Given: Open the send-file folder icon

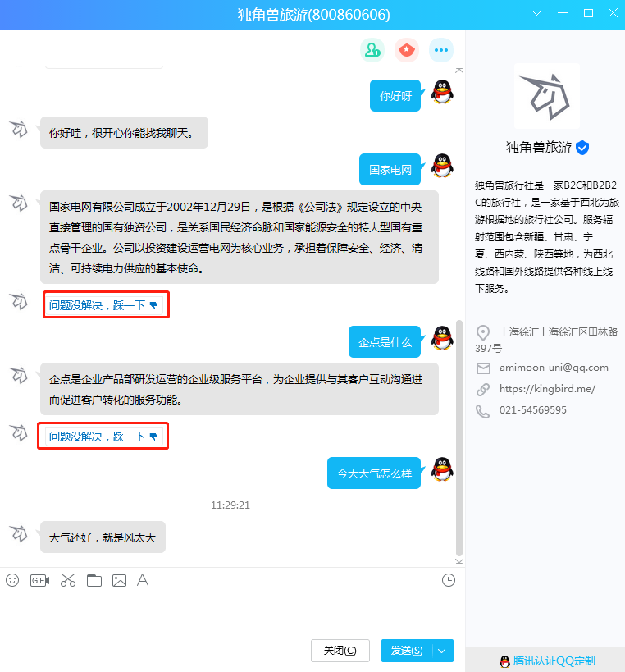Looking at the screenshot, I should 94,580.
